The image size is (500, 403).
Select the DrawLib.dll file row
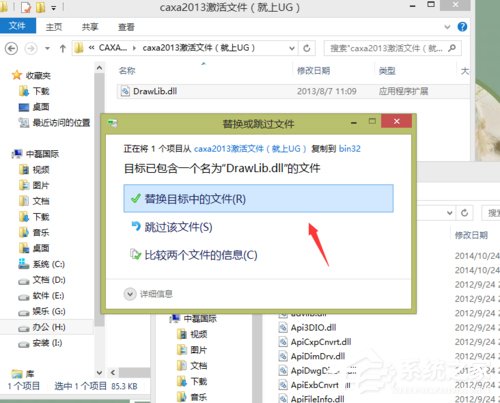293,91
